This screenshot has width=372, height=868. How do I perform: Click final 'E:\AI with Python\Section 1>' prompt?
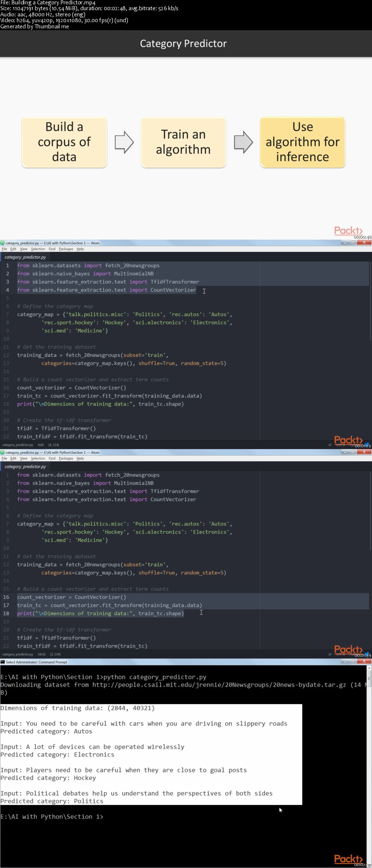[52, 817]
